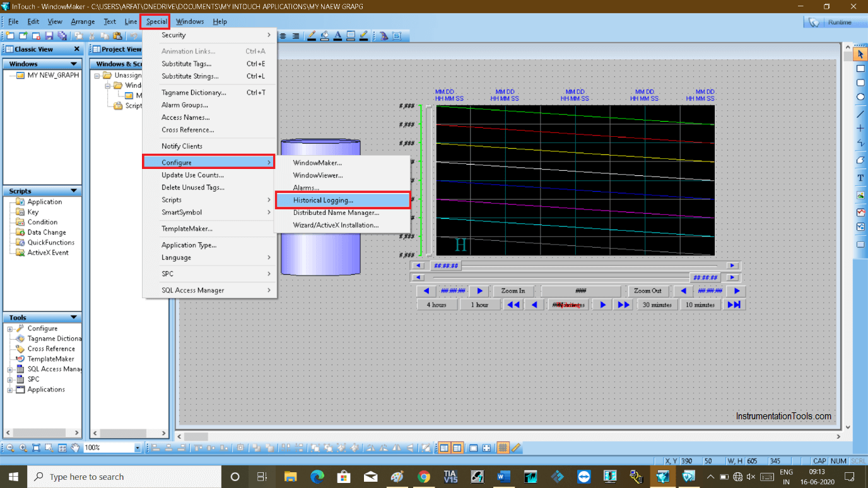This screenshot has width=868, height=488.
Task: Expand the Configure tree node
Action: 10,328
